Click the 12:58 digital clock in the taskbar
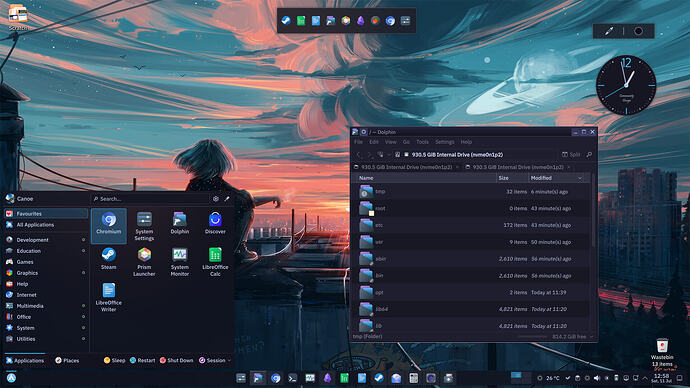 (662, 378)
